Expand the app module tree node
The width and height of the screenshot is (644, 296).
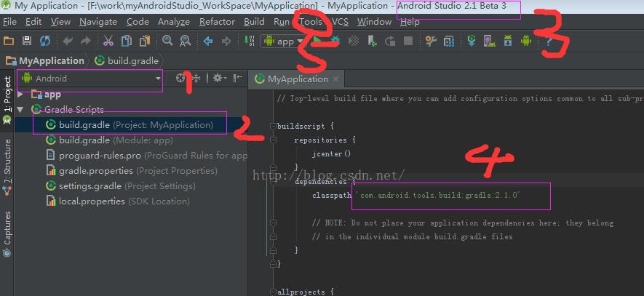pyautogui.click(x=20, y=95)
